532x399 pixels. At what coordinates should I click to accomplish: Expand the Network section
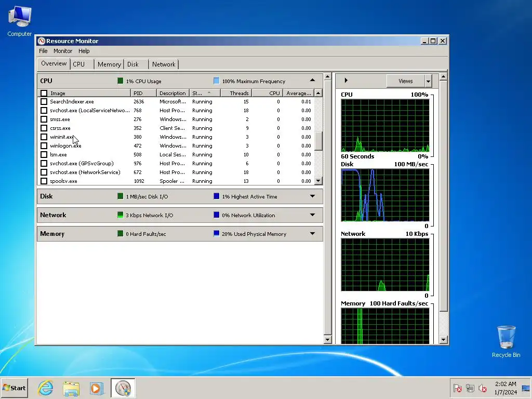(312, 215)
